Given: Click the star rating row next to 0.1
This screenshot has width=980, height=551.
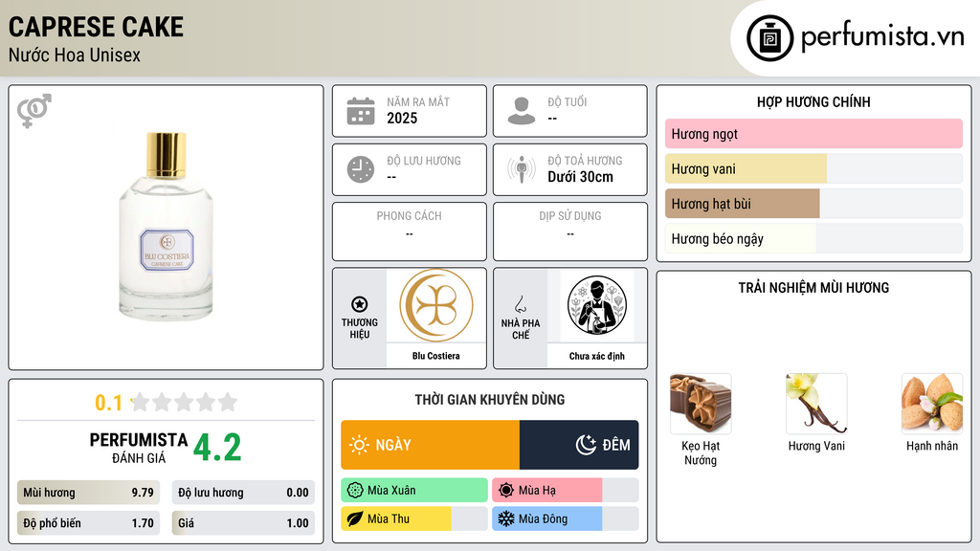Looking at the screenshot, I should (x=185, y=402).
